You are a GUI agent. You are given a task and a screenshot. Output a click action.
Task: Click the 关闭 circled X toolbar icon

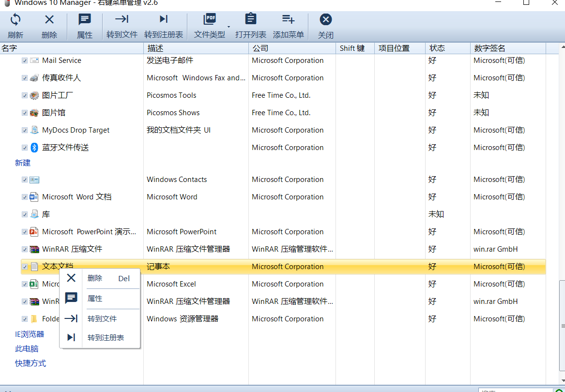(326, 20)
